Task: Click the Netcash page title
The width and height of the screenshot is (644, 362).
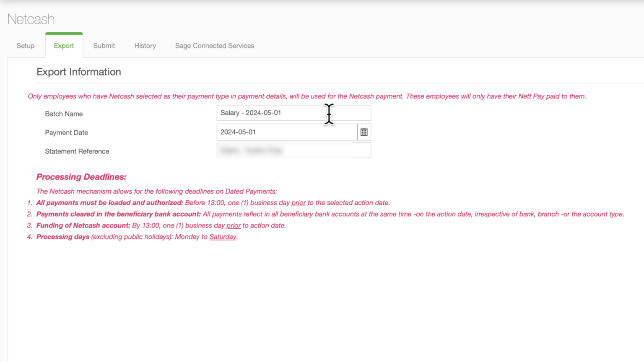Action: click(30, 19)
